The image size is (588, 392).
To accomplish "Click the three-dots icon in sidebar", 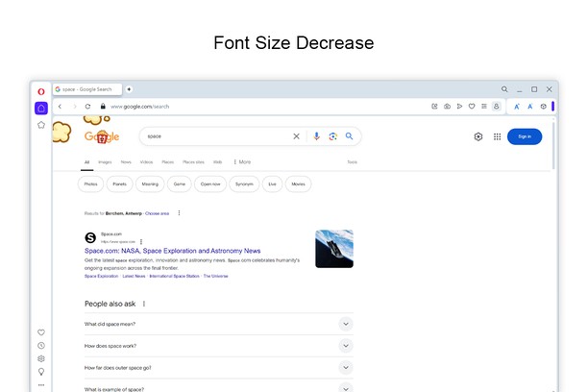I will coord(41,385).
